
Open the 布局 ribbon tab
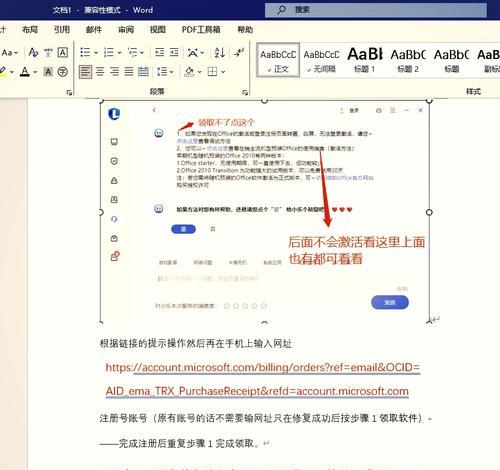(x=30, y=30)
